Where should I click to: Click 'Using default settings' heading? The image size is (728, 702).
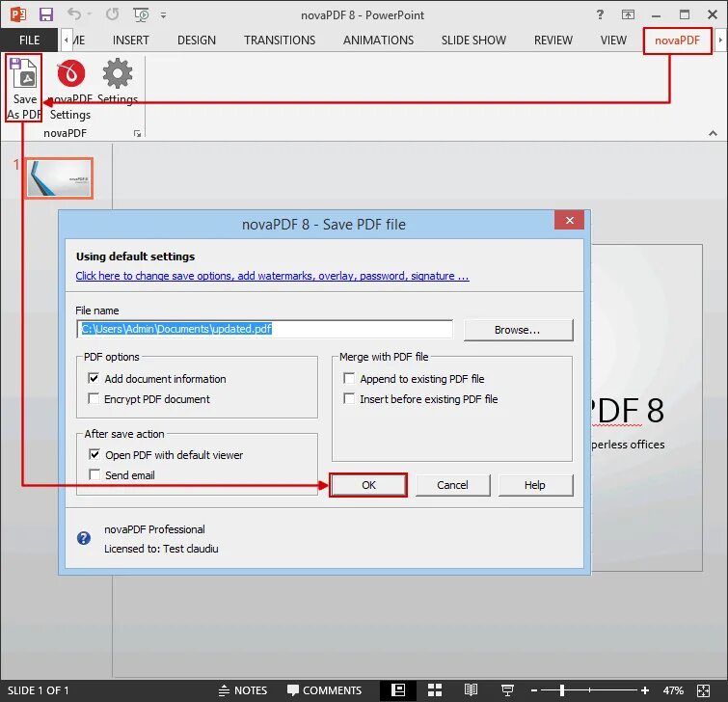(x=135, y=256)
